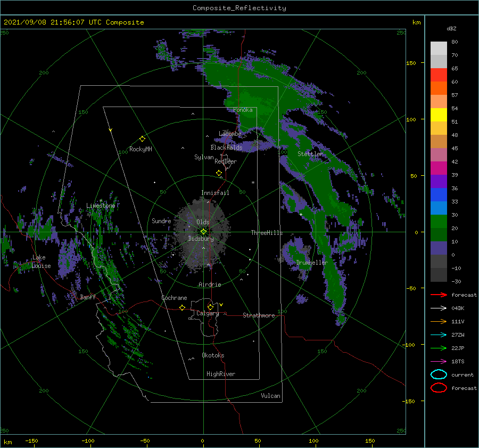Pick the slate purple 0 dBZ swatch
This screenshot has width=479, height=448.
pyautogui.click(x=439, y=248)
